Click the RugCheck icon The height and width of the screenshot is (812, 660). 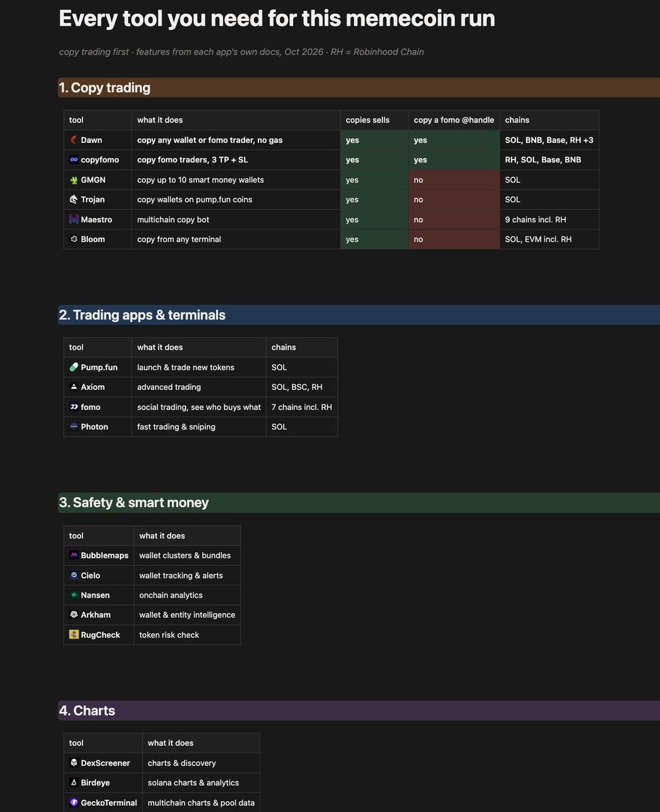tap(74, 635)
